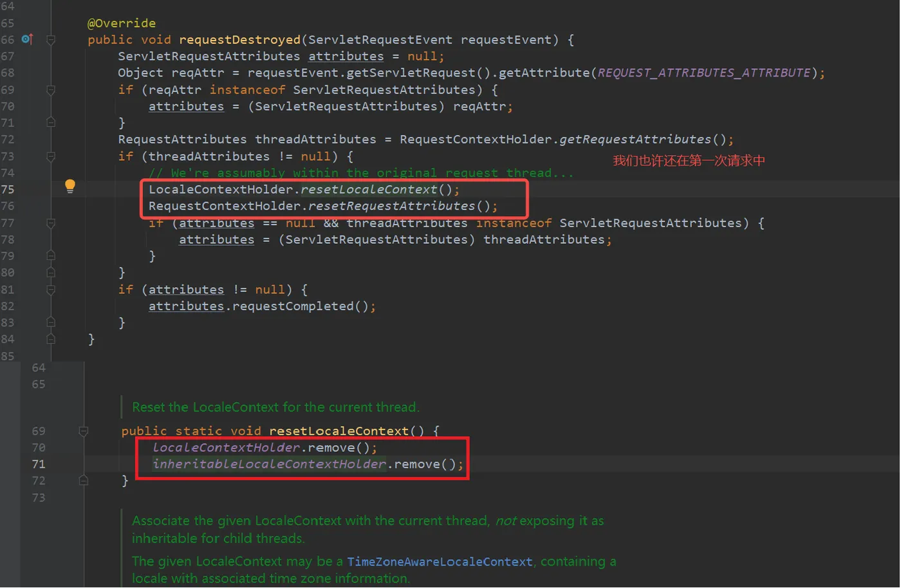Click the doc text "Reset the LocaleContext for the current thread."

[275, 407]
